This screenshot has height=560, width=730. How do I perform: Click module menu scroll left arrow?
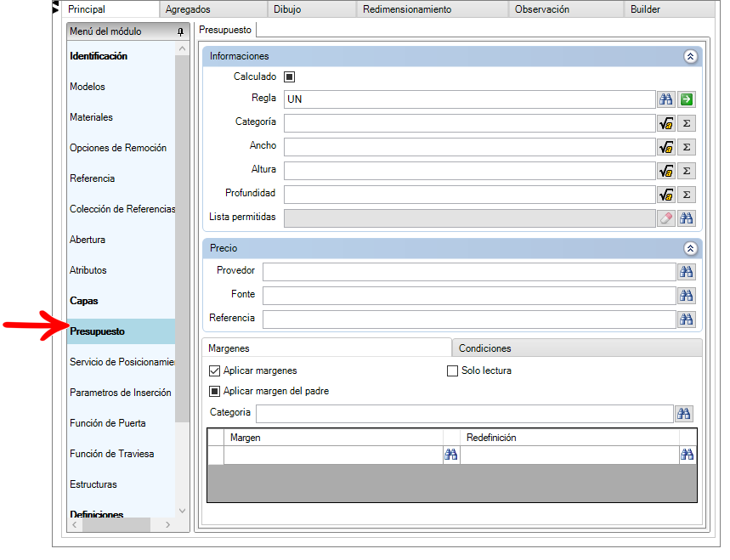75,524
